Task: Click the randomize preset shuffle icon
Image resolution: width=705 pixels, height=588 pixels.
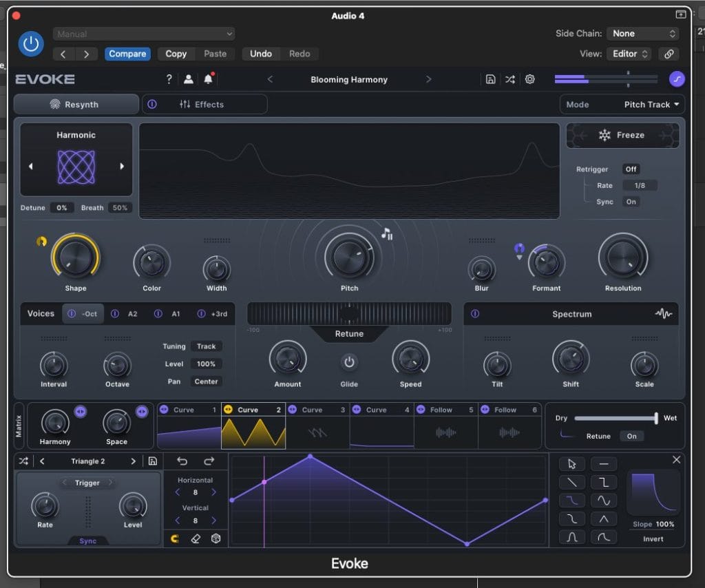Action: (x=509, y=79)
